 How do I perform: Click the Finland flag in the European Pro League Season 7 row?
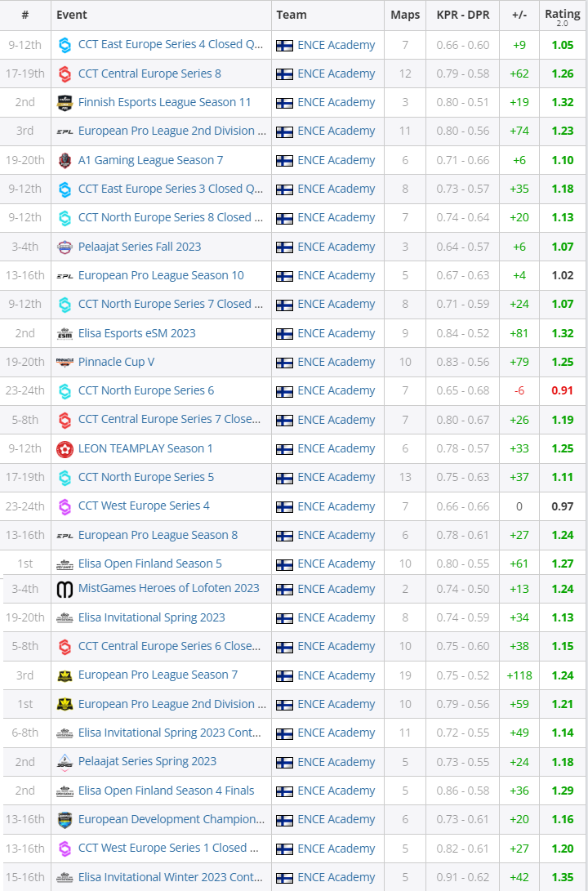tap(284, 675)
